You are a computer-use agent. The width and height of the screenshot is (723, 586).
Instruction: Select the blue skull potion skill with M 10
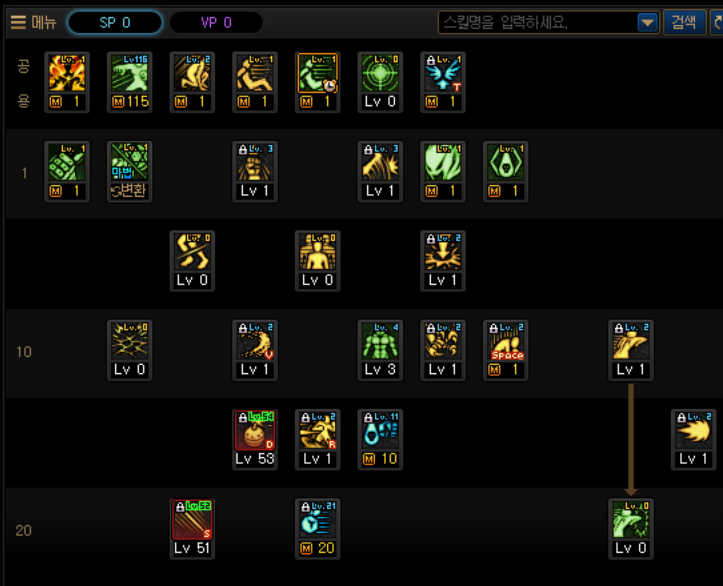(380, 431)
